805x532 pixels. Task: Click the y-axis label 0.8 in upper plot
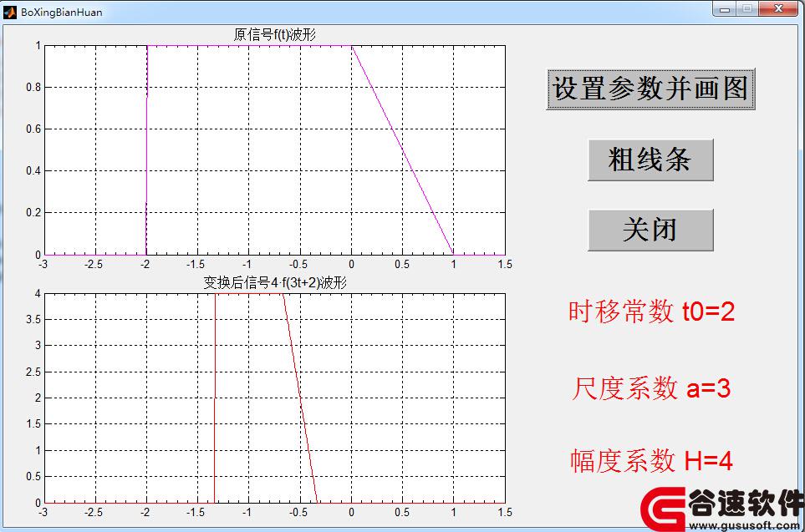(x=33, y=87)
